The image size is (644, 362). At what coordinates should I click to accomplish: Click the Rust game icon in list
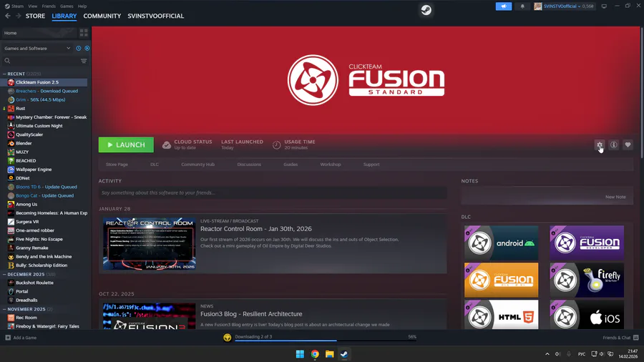pyautogui.click(x=11, y=108)
